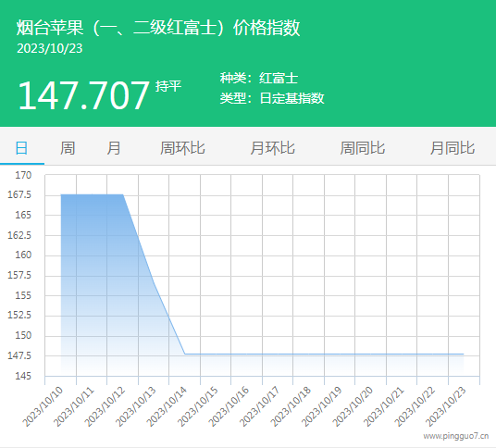Click the 类型: 日定基指数 label
Viewport: 496px width, 448px height.
272,98
